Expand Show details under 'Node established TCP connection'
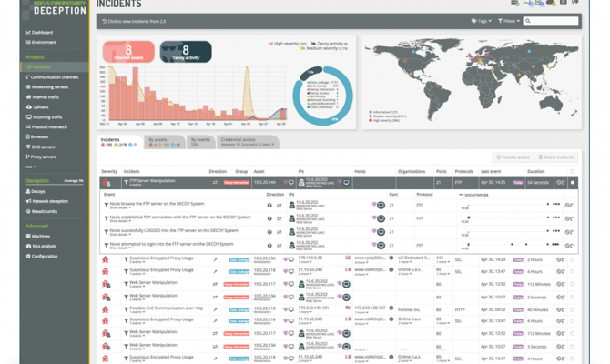 click(x=120, y=221)
